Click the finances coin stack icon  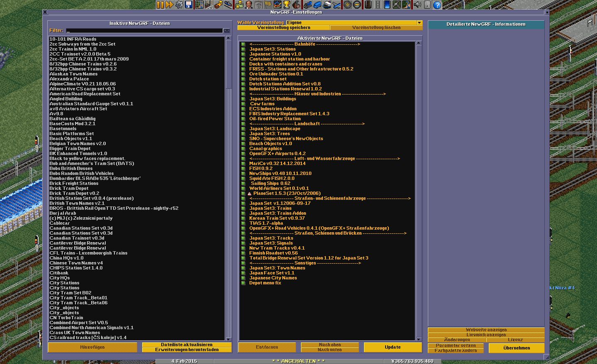pyautogui.click(x=239, y=5)
